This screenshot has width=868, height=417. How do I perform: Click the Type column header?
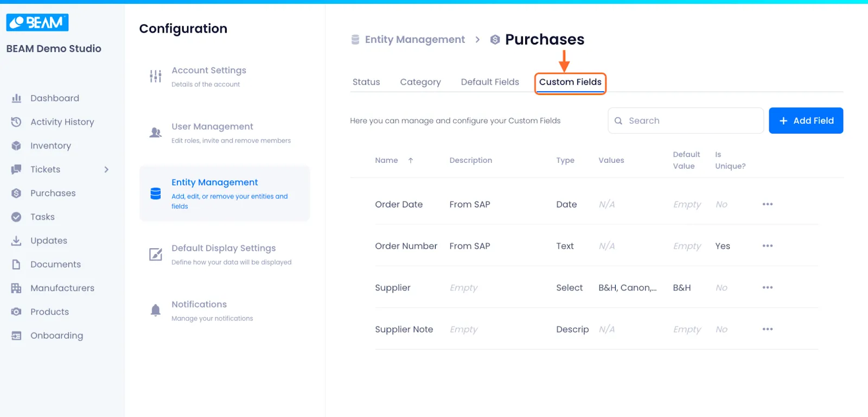point(565,160)
